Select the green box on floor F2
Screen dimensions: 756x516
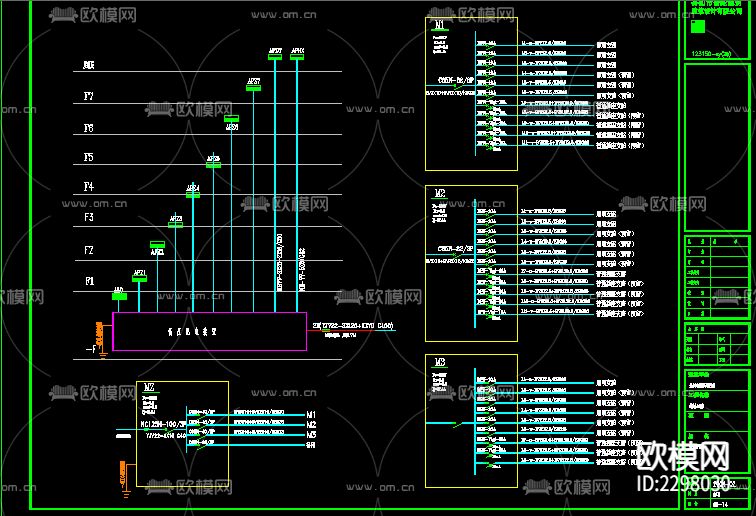tap(157, 245)
